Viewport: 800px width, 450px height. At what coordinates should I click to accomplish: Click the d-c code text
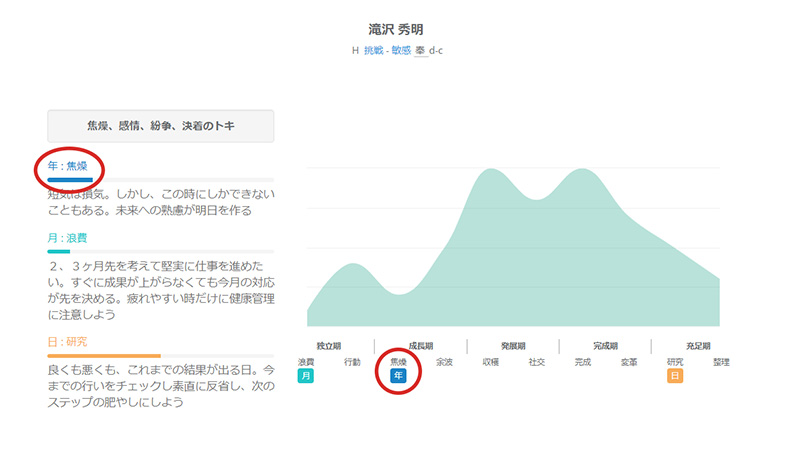[436, 51]
